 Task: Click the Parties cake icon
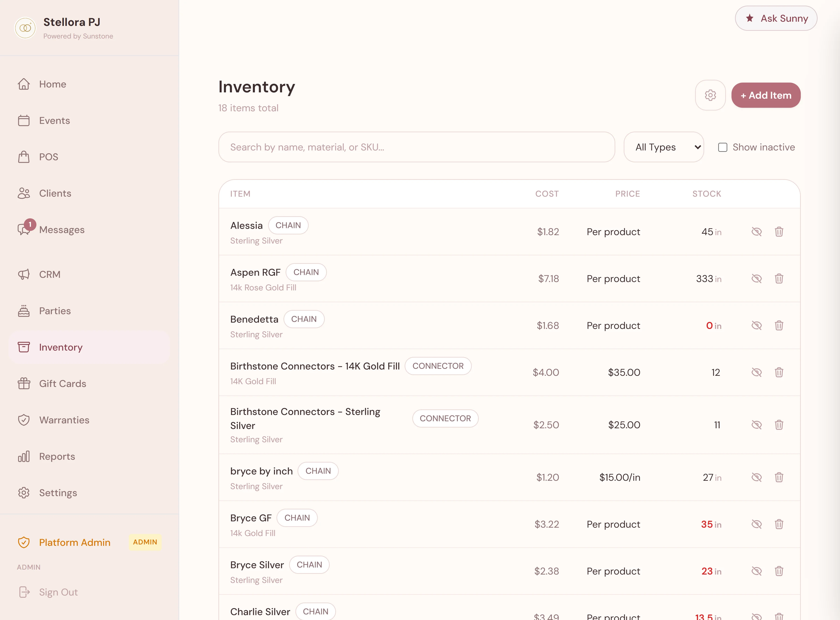24,310
